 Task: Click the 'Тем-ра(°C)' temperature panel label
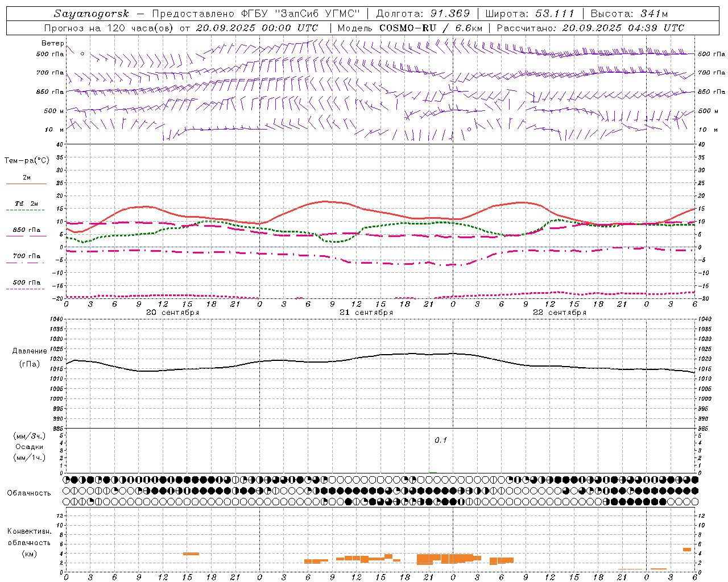(27, 161)
